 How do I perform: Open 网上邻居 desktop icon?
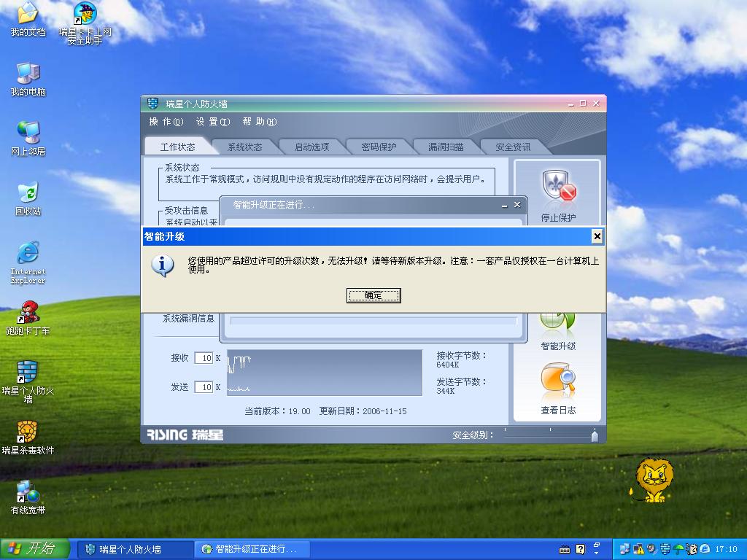pyautogui.click(x=28, y=139)
